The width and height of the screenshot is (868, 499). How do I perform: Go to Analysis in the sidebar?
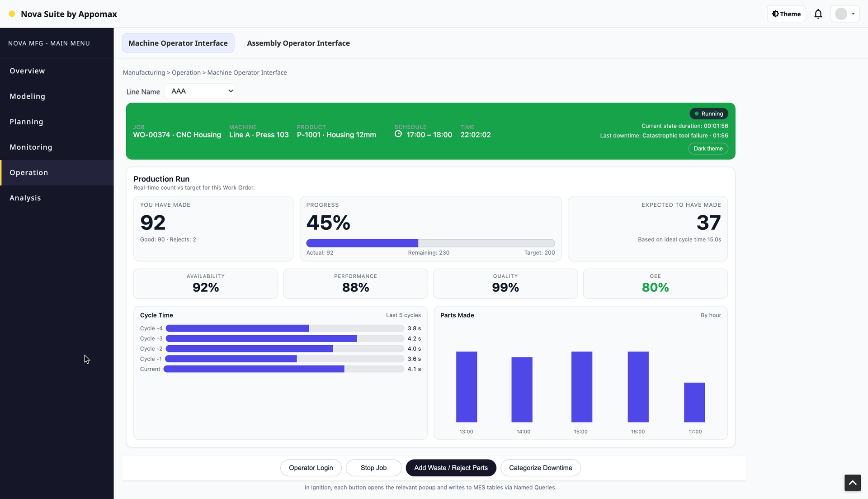pos(25,198)
